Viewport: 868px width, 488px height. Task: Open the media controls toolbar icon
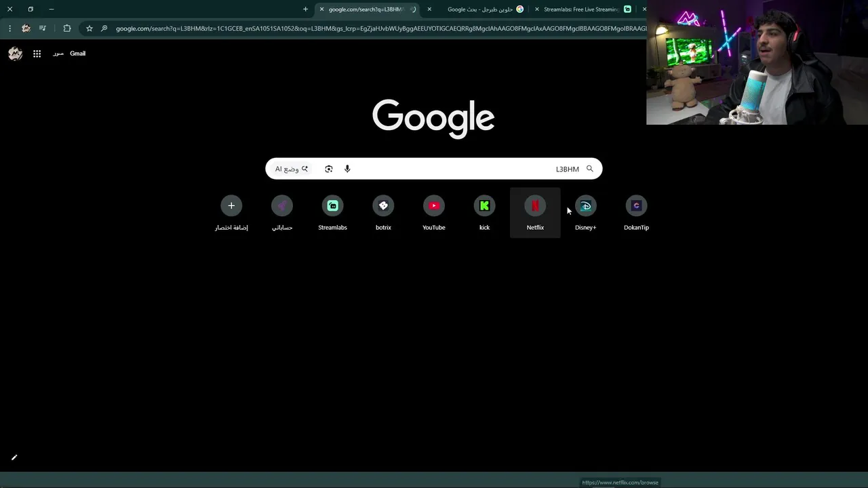(43, 28)
